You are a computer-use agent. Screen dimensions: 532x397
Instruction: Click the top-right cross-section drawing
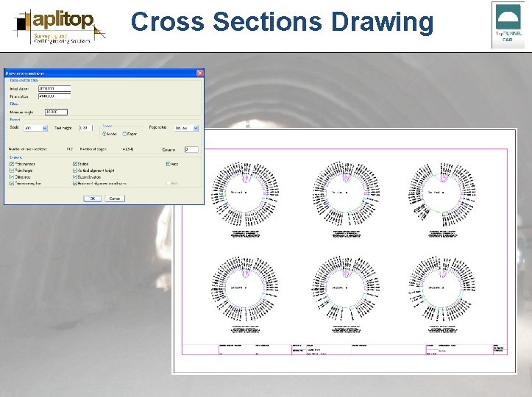pyautogui.click(x=442, y=193)
